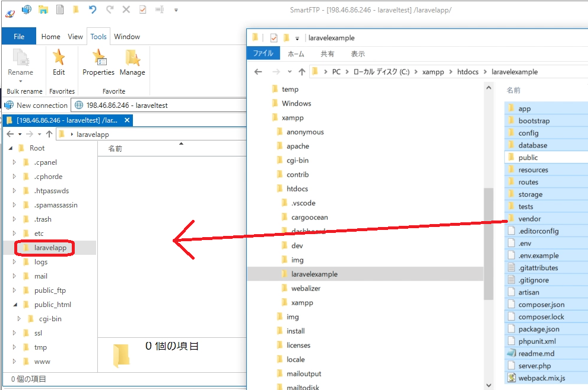Screen dimensions: 588x390
Task: Click Explorer tree scrollbar down arrow
Action: 488,385
